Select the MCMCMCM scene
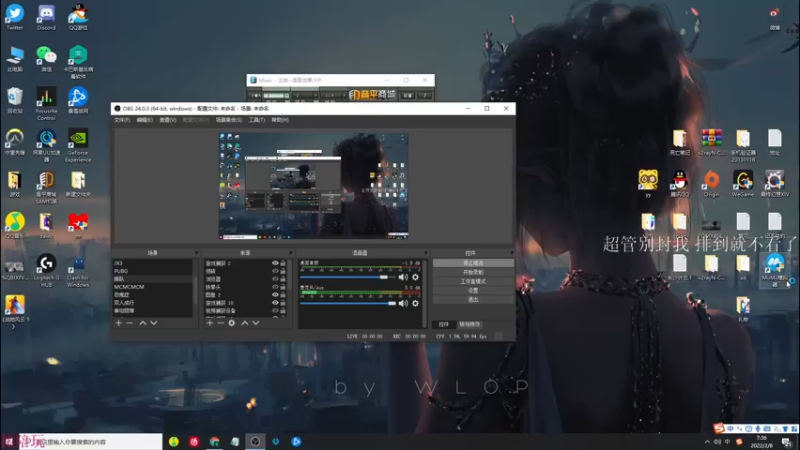The width and height of the screenshot is (800, 450). 152,287
